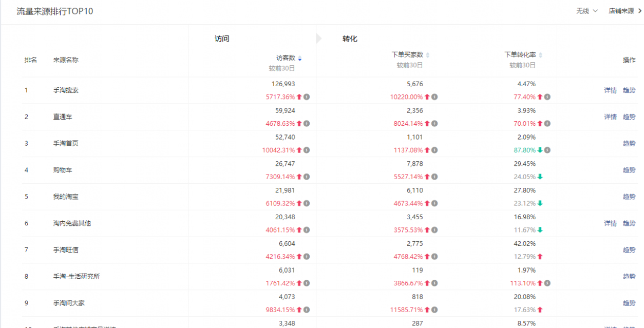Click info icon next to 手淘旺信 visitor growth
644x328 pixels.
click(x=307, y=257)
